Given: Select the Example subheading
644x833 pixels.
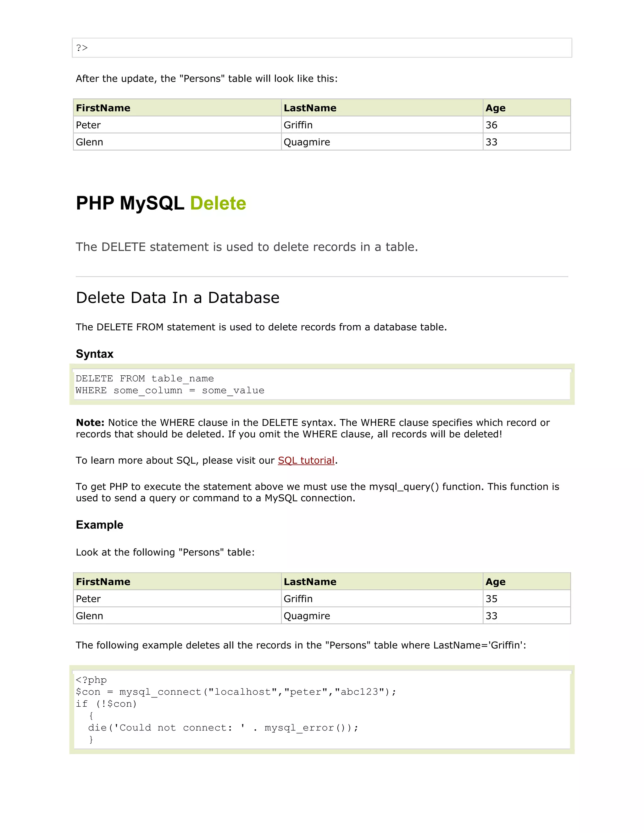Looking at the screenshot, I should click(x=100, y=525).
